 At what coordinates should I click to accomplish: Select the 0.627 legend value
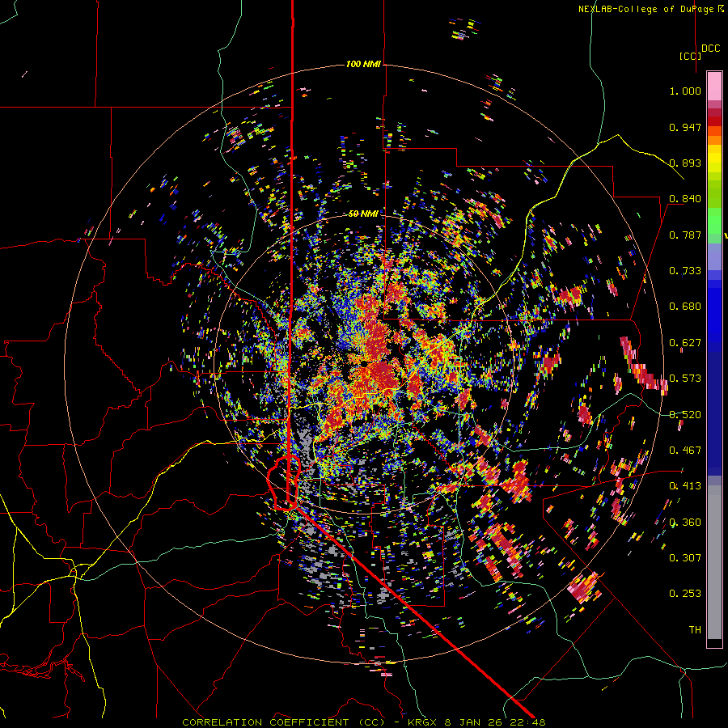[x=685, y=343]
